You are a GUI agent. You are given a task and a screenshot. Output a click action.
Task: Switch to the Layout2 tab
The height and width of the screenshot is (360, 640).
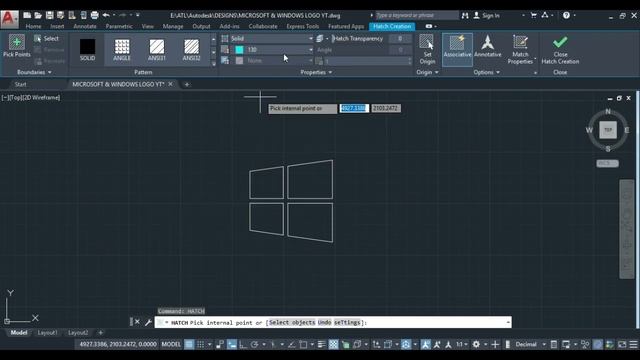[x=78, y=333]
